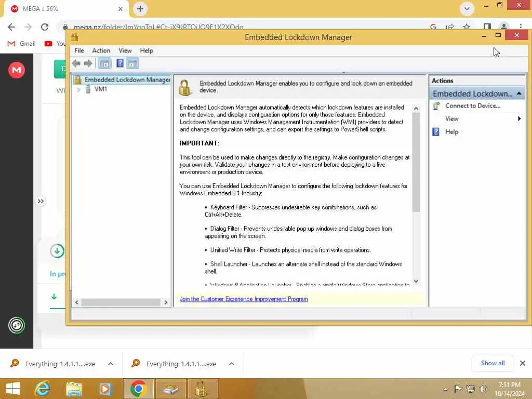The width and height of the screenshot is (532, 399).
Task: Switch to Chrome in the taskbar
Action: point(138,389)
